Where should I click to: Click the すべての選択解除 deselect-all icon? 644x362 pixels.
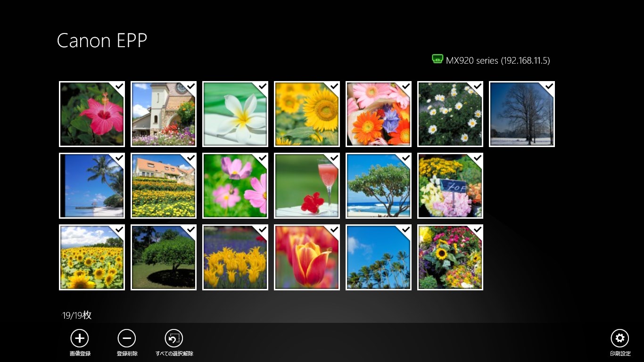(174, 338)
